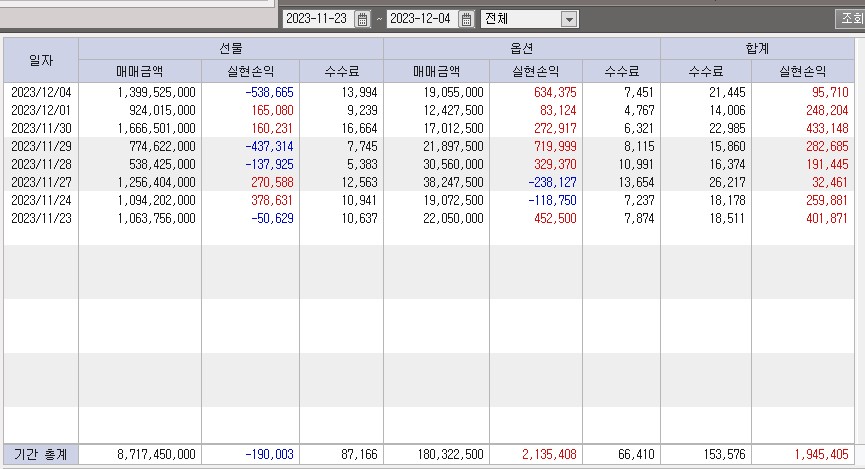
Task: Click period total profit 1,945,405
Action: pyautogui.click(x=821, y=455)
